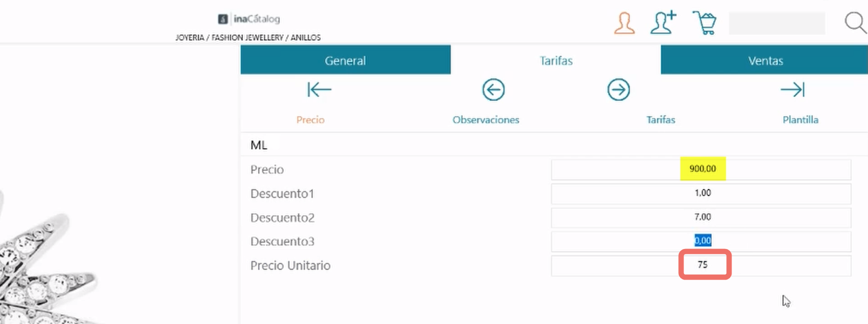Open the Ventas tab
The image size is (868, 324).
click(765, 60)
